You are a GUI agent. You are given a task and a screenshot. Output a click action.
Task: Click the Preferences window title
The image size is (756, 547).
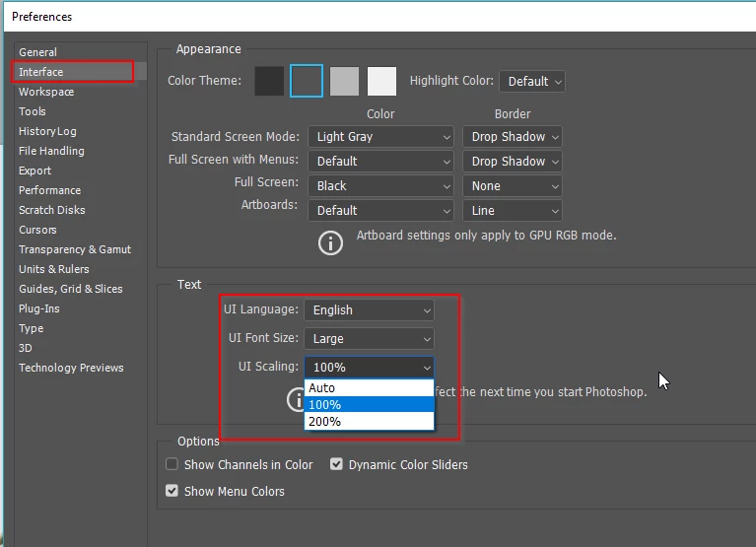click(x=42, y=17)
